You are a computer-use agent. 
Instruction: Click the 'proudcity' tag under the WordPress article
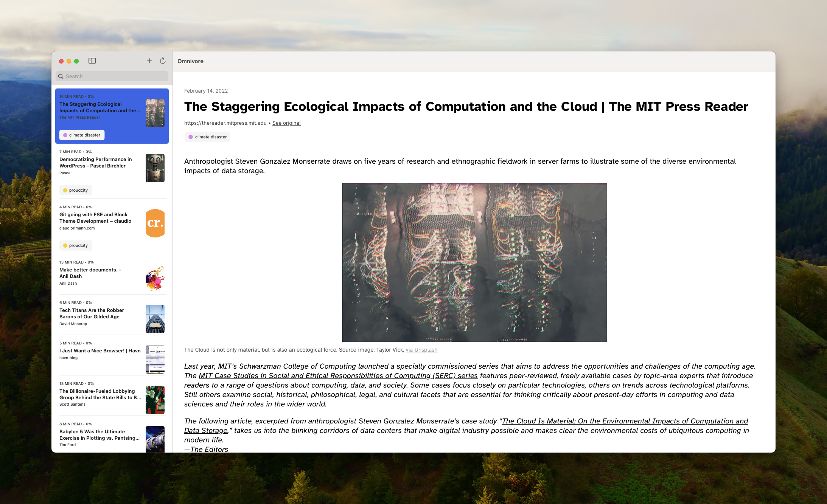coord(76,190)
